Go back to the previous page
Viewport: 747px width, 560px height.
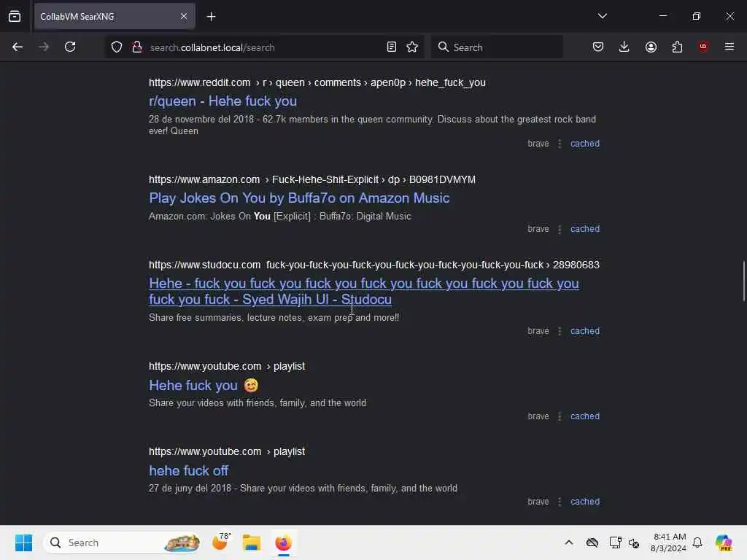(x=18, y=47)
